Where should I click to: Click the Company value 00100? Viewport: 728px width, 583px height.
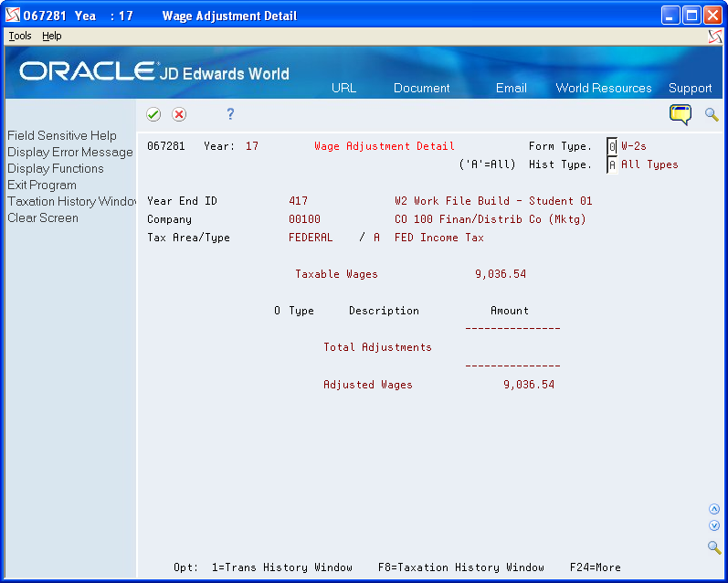tap(304, 218)
